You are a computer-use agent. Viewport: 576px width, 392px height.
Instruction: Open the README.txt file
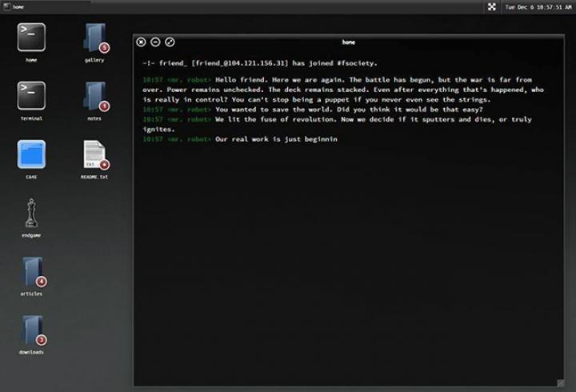pos(94,154)
